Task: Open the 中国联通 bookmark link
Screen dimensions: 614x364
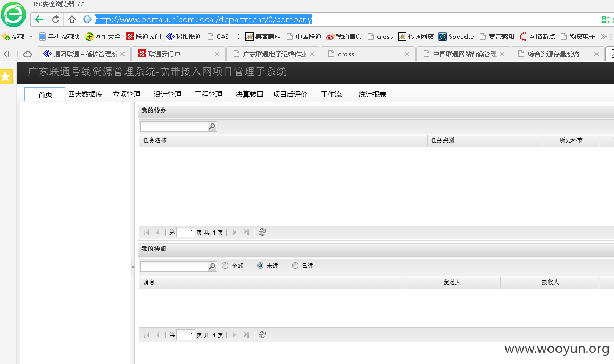Action: point(304,36)
